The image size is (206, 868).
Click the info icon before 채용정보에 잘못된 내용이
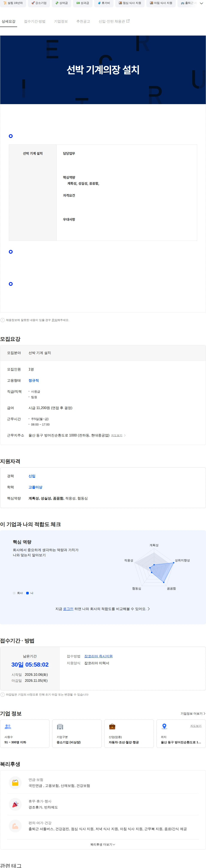tap(3, 320)
